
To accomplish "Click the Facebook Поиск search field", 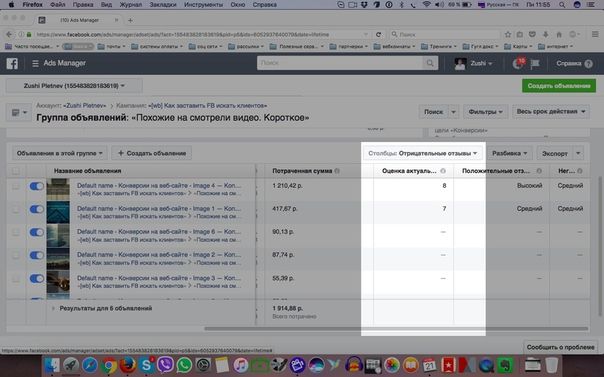I will (x=340, y=63).
